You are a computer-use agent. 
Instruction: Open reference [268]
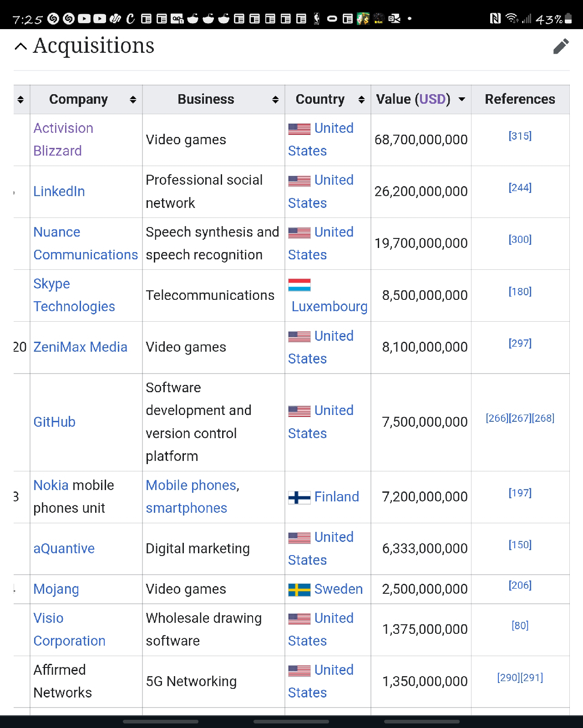coord(543,418)
